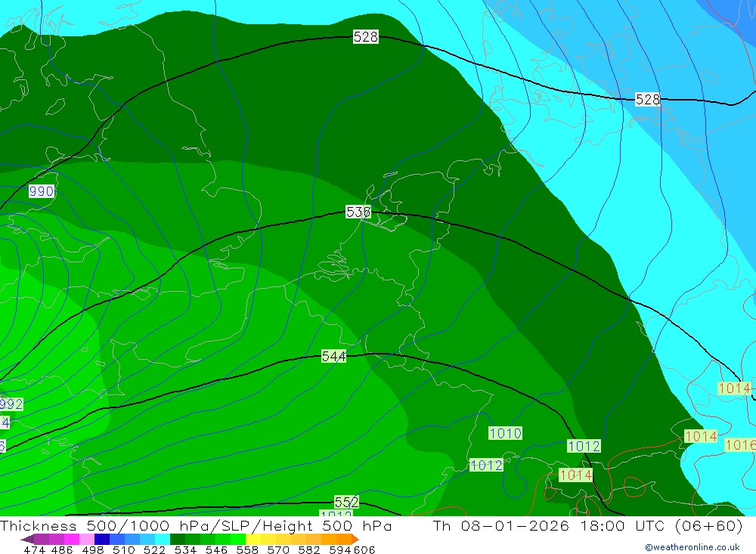Screen dimensions: 756x554
Task: Click the 522 legend scale value
Action: [x=153, y=549]
